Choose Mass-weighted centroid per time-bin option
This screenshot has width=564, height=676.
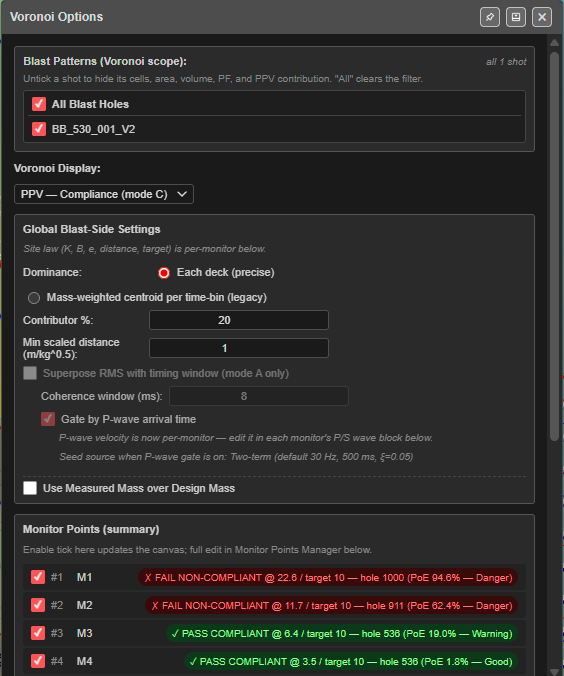[x=34, y=298]
